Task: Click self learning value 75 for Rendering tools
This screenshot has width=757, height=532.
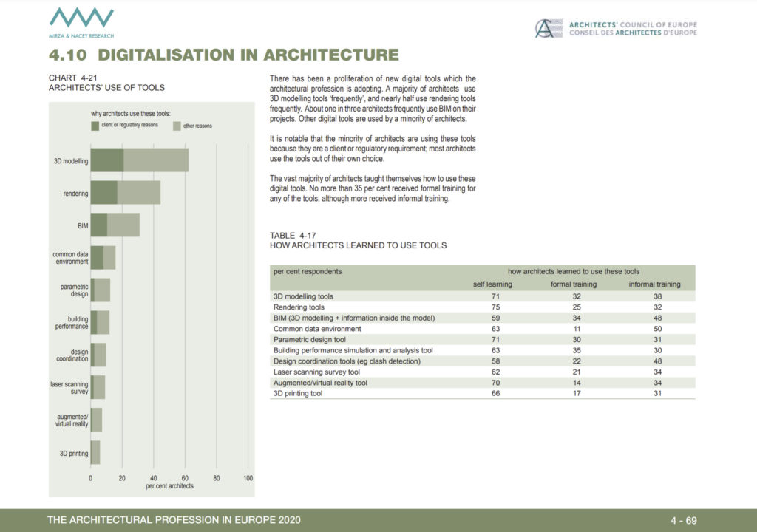Action: coord(496,307)
